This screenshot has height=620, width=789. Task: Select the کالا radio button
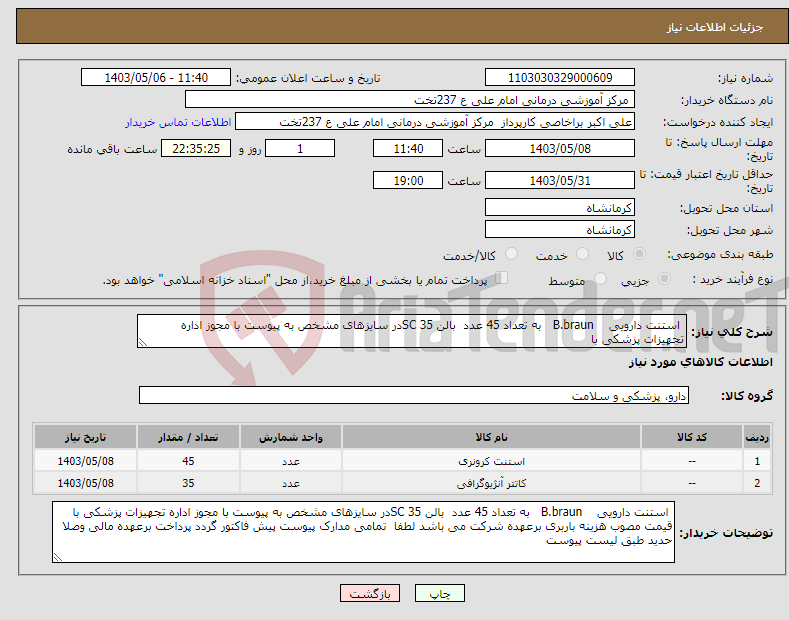[x=639, y=254]
